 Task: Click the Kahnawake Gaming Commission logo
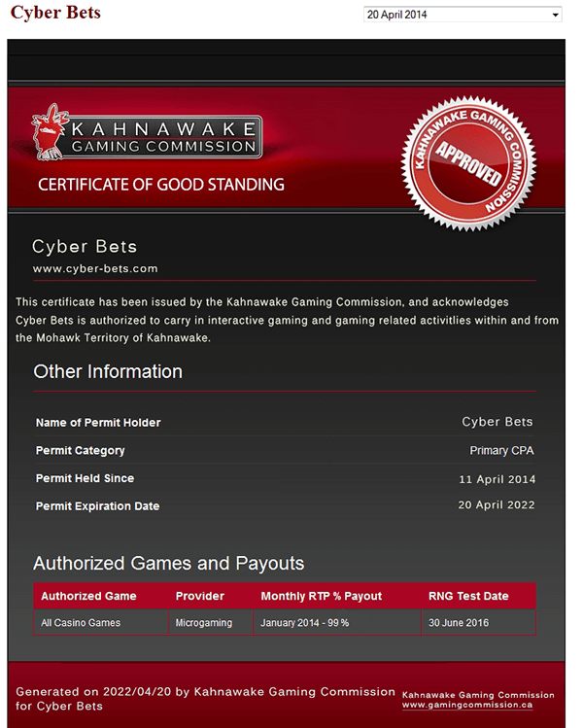(x=147, y=133)
